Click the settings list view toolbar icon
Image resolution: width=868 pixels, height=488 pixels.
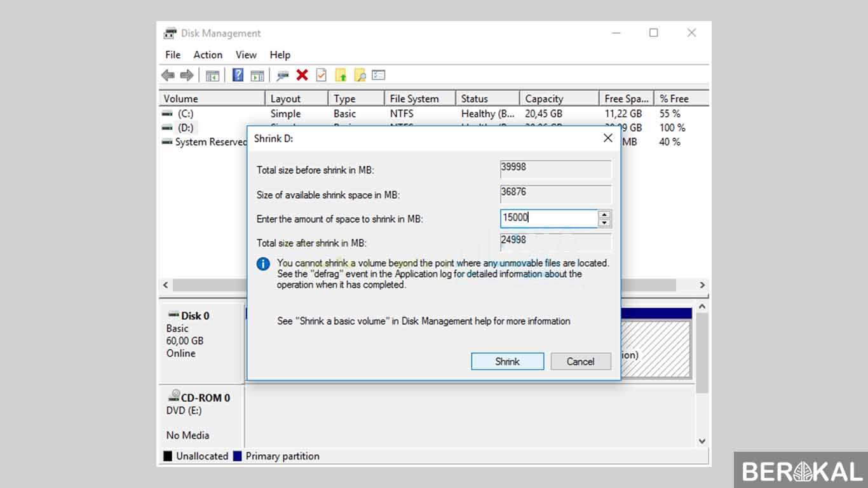379,75
